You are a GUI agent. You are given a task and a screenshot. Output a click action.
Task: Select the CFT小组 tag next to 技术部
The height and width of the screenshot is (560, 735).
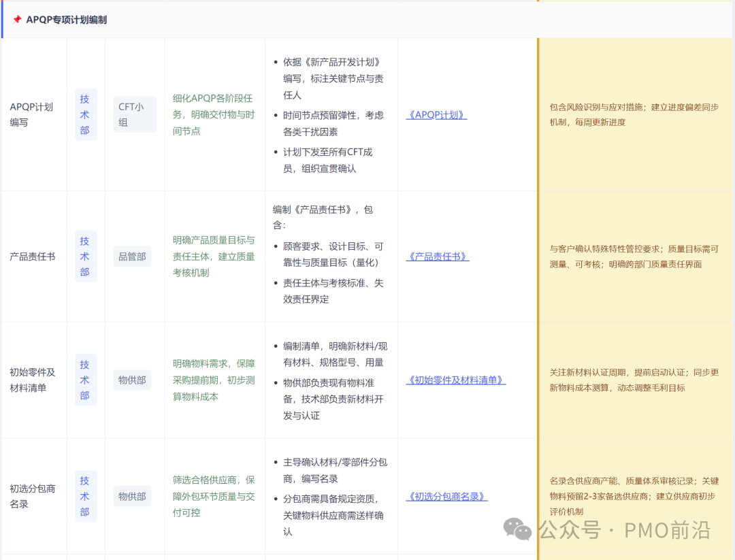point(134,114)
